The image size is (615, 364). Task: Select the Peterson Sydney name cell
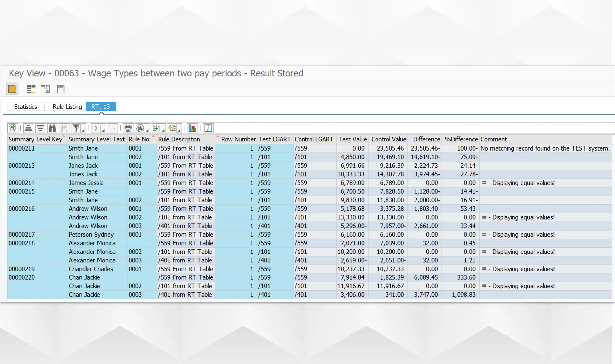pyautogui.click(x=91, y=234)
